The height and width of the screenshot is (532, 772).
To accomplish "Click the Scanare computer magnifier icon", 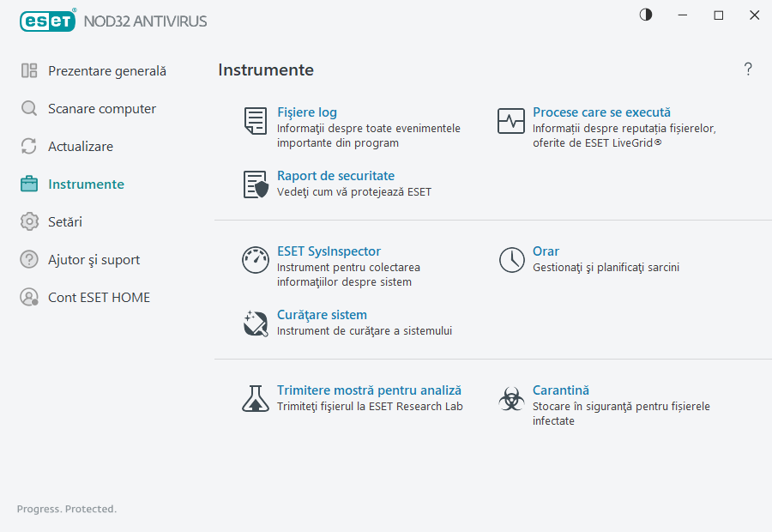I will (27, 108).
